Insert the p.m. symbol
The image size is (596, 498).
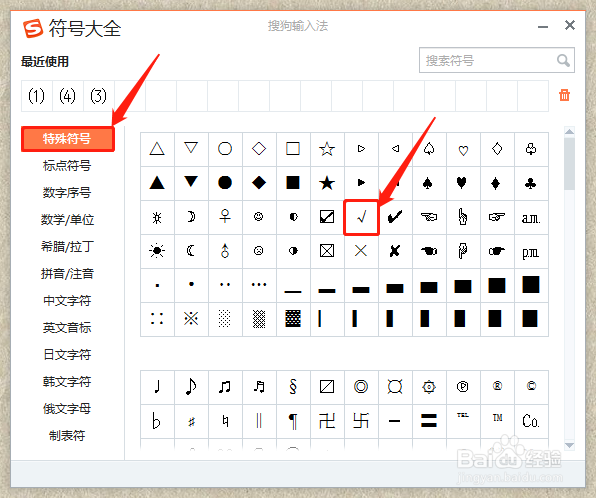[531, 251]
